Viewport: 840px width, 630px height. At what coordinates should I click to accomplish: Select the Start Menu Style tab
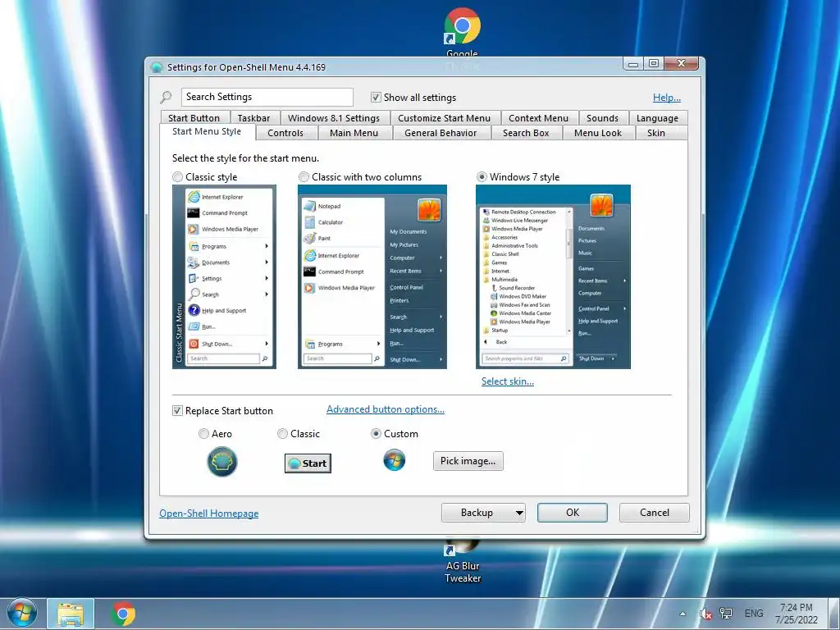click(x=207, y=132)
